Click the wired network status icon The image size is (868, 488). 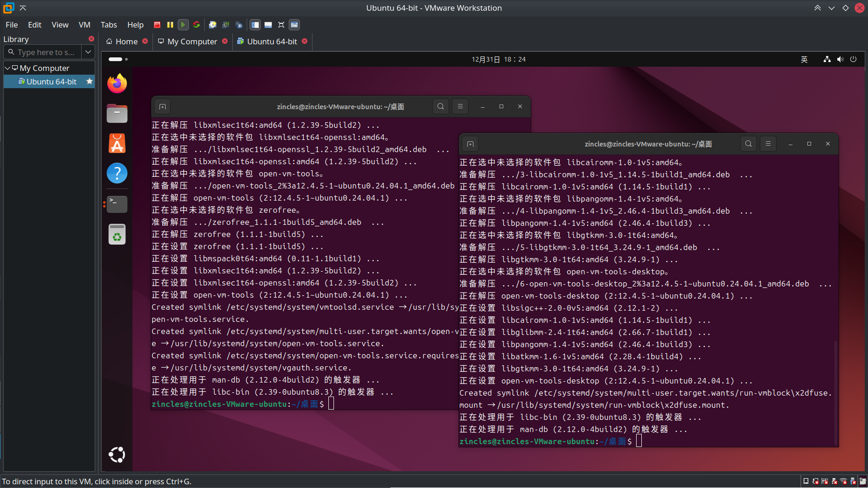(827, 59)
